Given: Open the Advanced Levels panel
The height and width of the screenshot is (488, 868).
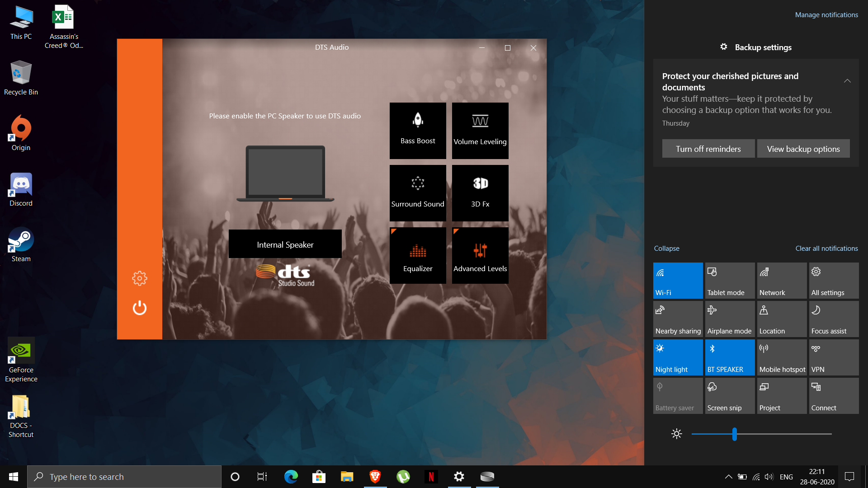Looking at the screenshot, I should [480, 255].
